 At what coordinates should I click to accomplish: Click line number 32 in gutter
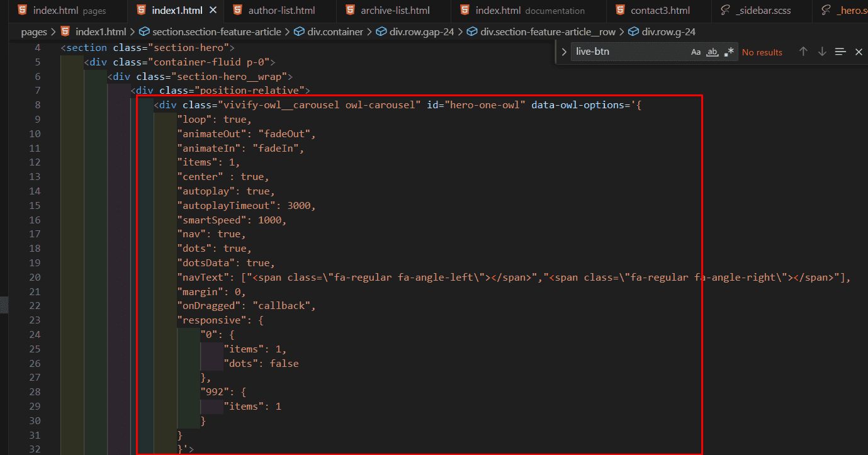pos(35,449)
